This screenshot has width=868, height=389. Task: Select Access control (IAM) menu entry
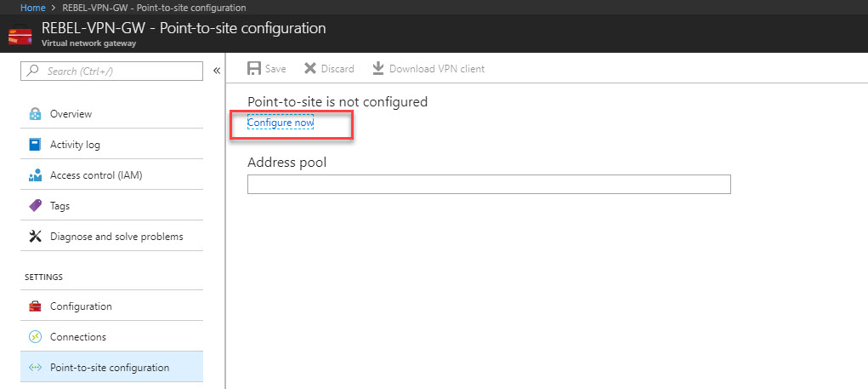point(112,175)
